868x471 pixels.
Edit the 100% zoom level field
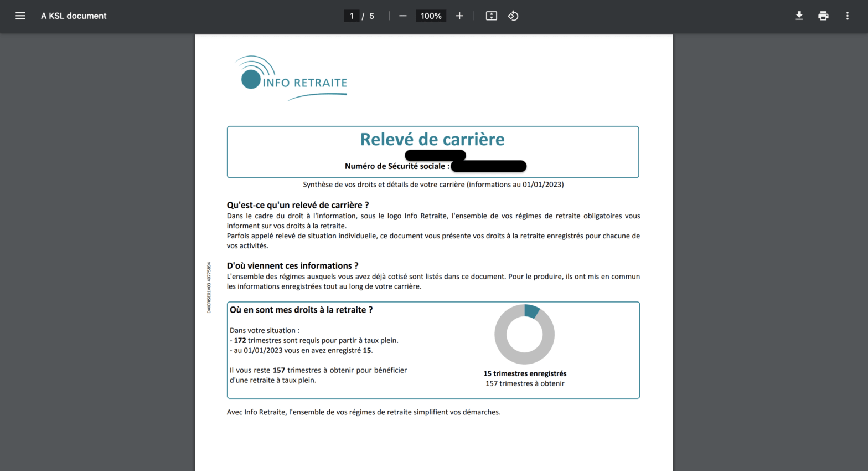click(431, 16)
